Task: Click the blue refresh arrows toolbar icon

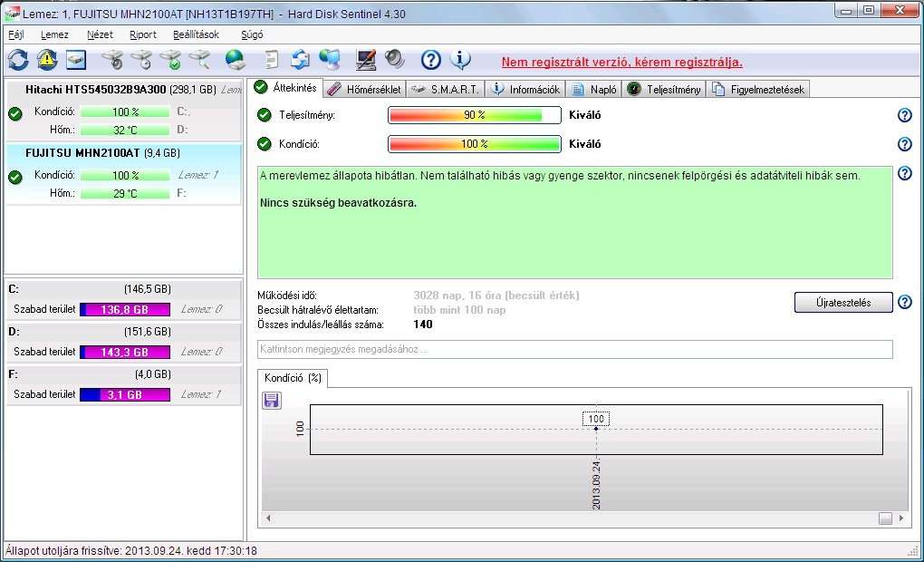Action: 18,60
